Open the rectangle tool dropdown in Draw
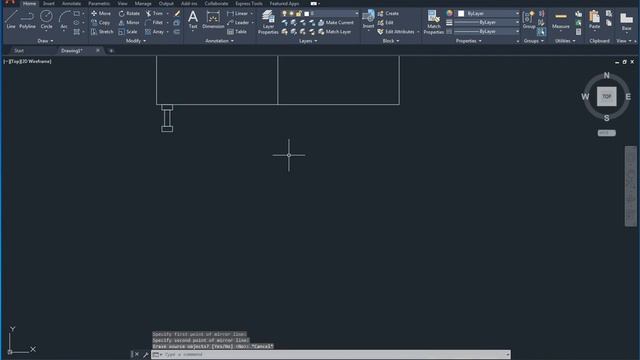This screenshot has height=360, width=640. point(83,13)
